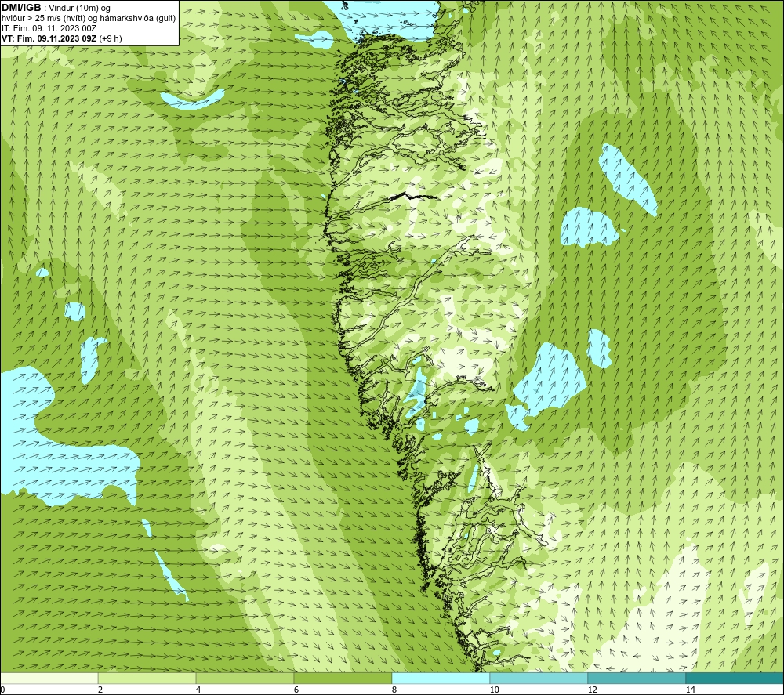Click the 'DMI/IGB' title text

21,8
